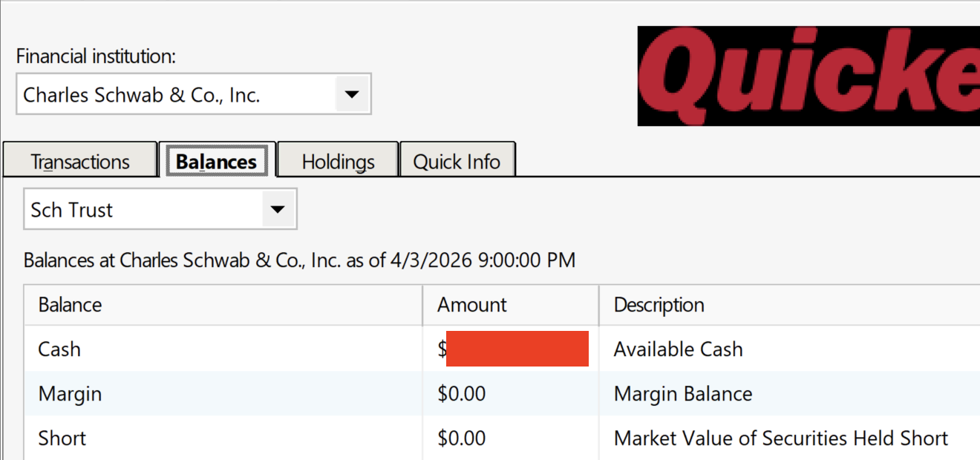980x460 pixels.
Task: Select the Short balance row label
Action: [62, 438]
